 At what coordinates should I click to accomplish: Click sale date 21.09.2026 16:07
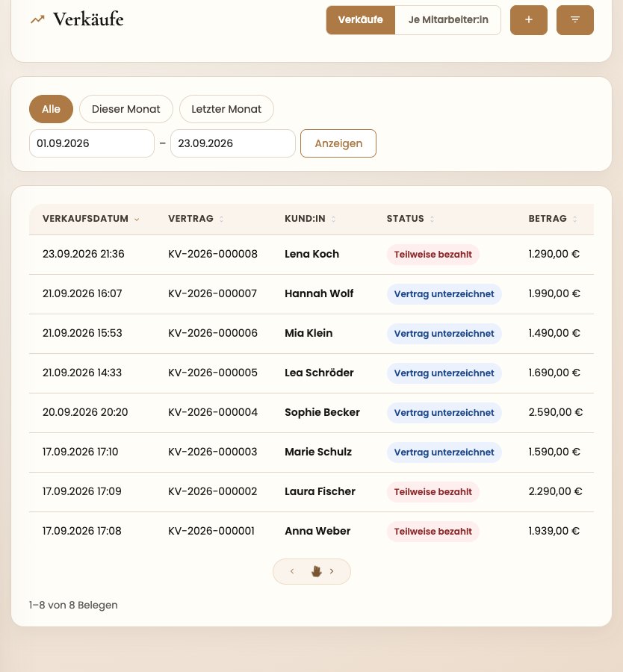(82, 293)
